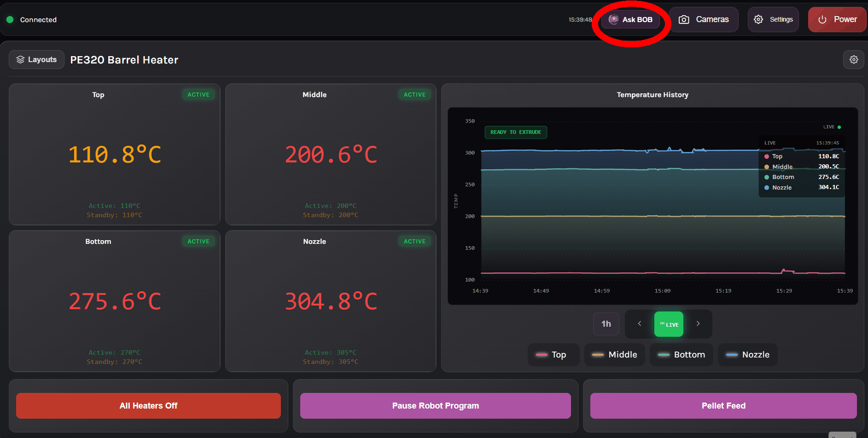The image size is (868, 438).
Task: Click Bottom 275.6C row in chart tooltip
Action: [x=802, y=177]
